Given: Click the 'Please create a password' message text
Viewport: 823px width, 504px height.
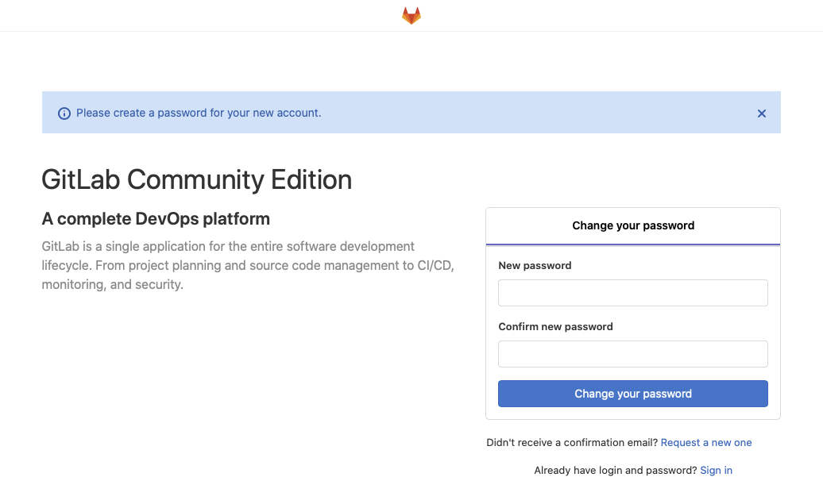Looking at the screenshot, I should pos(199,113).
